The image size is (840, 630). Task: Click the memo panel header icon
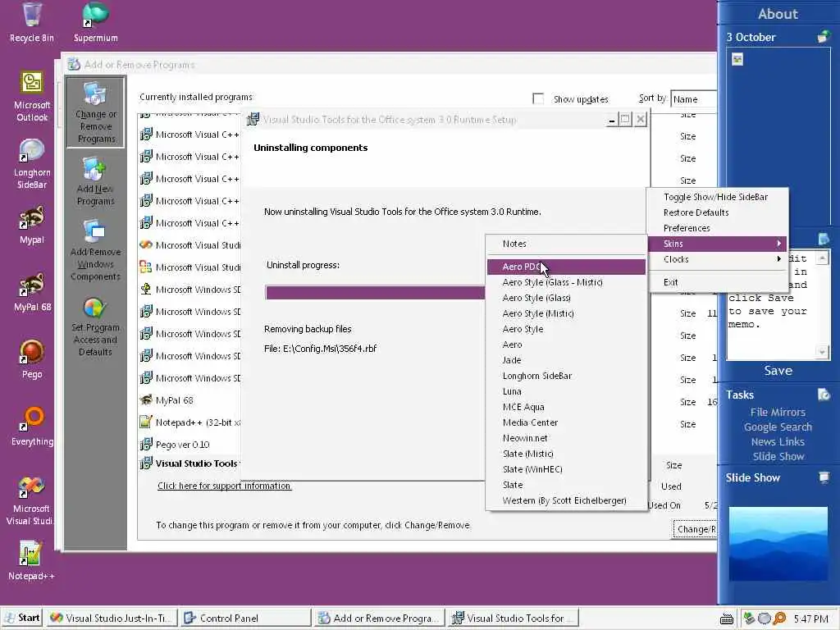[824, 239]
